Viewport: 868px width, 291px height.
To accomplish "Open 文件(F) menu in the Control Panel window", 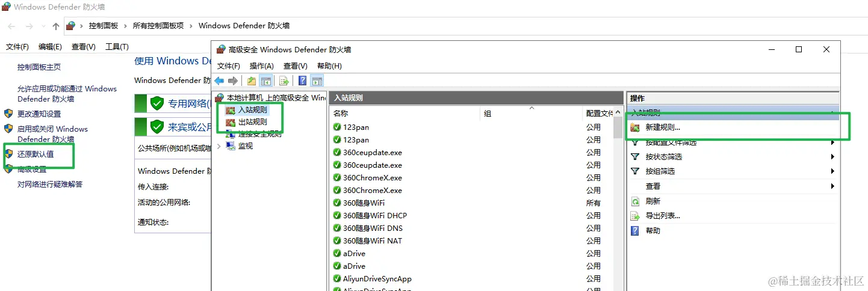I will [17, 46].
